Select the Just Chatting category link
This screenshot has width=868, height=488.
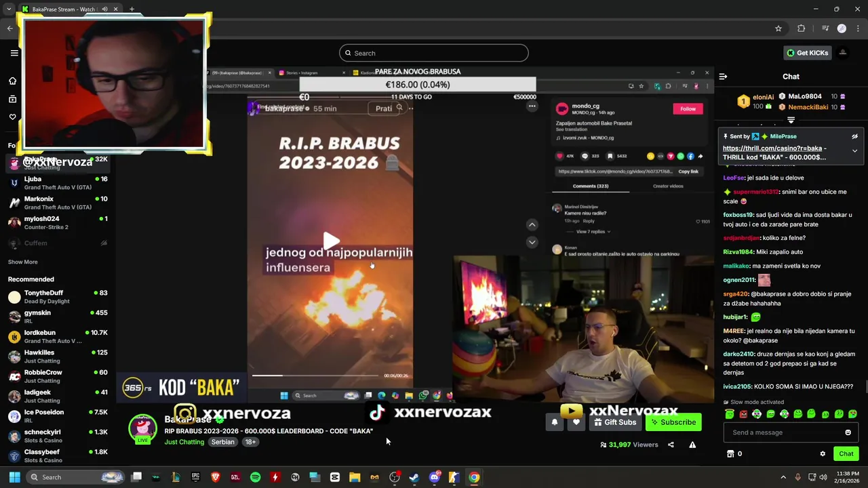pos(184,442)
